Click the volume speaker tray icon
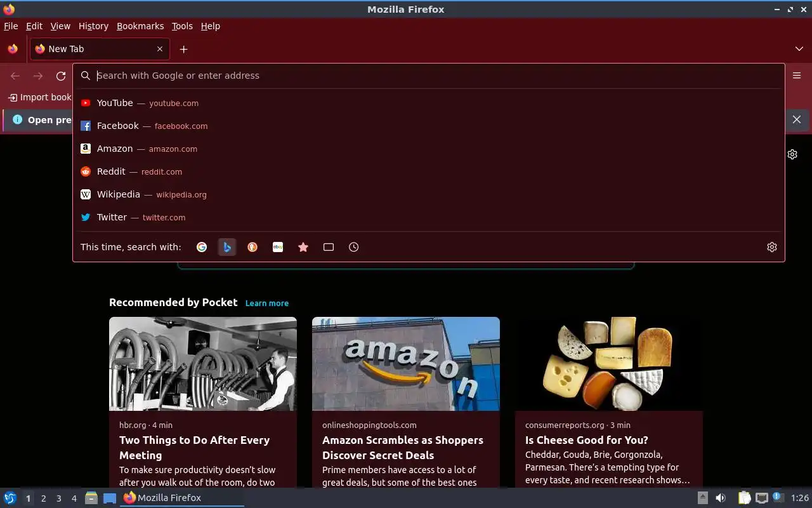 tap(721, 498)
